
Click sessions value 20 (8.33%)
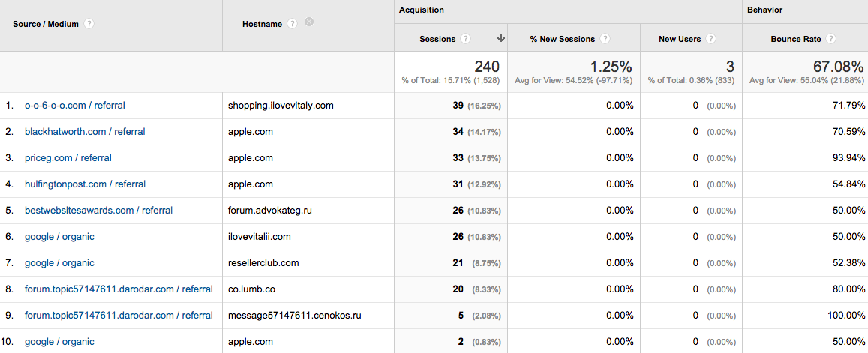[476, 289]
